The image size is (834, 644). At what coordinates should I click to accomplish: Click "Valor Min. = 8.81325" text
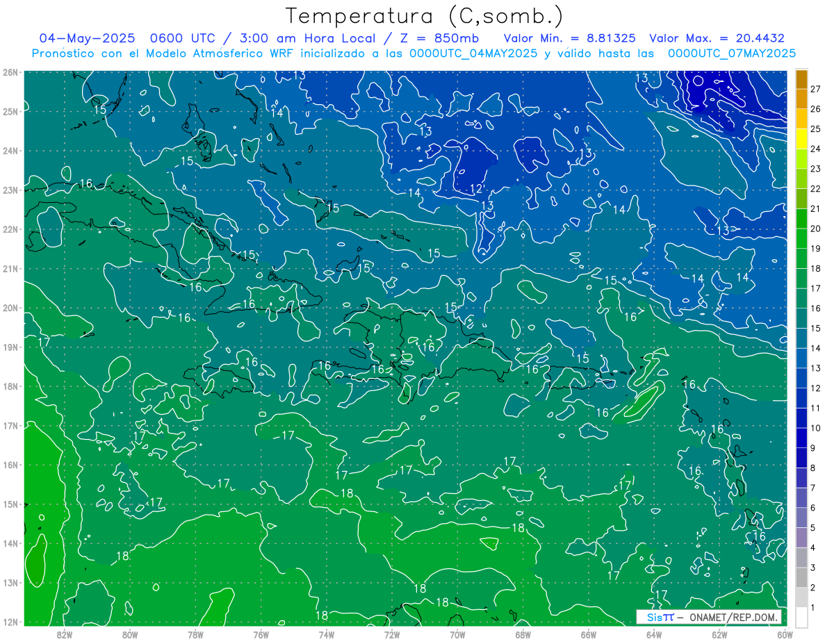point(569,38)
